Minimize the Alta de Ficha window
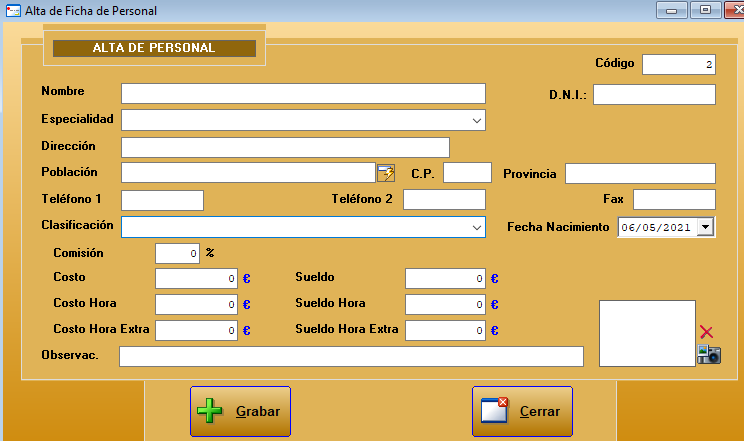 tap(671, 10)
